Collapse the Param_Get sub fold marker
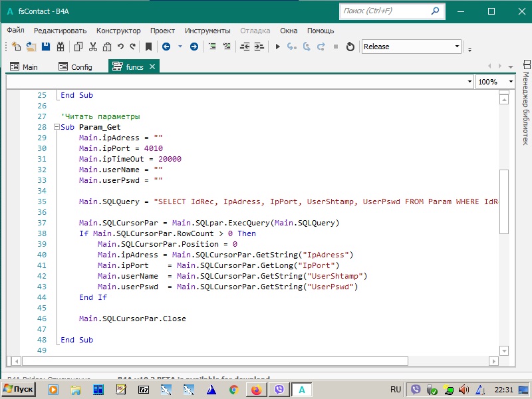The width and height of the screenshot is (532, 399). 57,127
